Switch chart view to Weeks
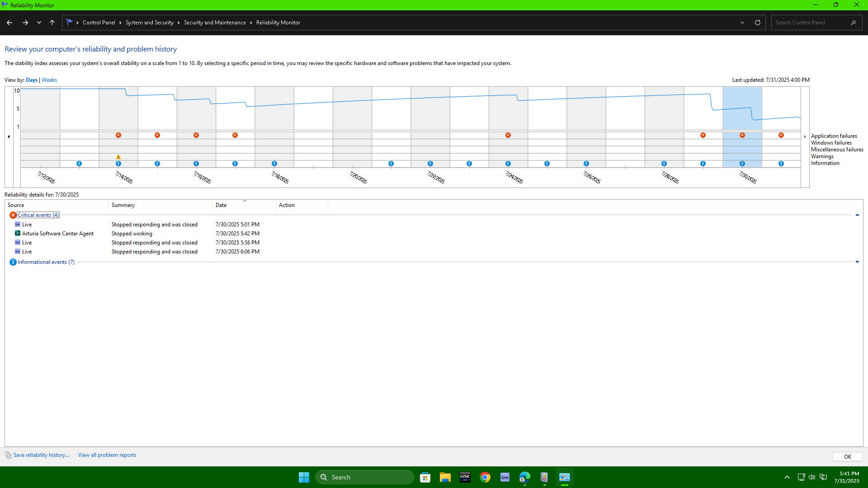 coord(49,80)
